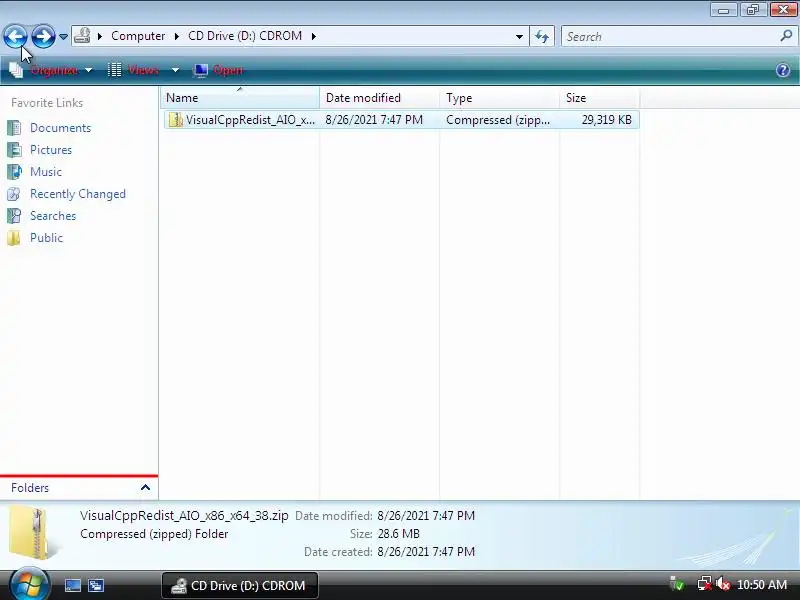Screen dimensions: 800x600
Task: Open the address bar history dropdown
Action: 519,36
